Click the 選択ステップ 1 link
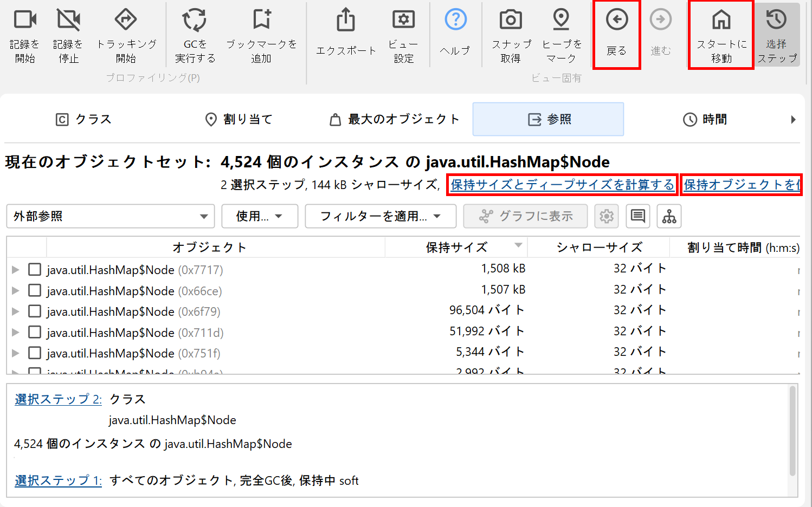This screenshot has width=812, height=507. click(x=58, y=480)
